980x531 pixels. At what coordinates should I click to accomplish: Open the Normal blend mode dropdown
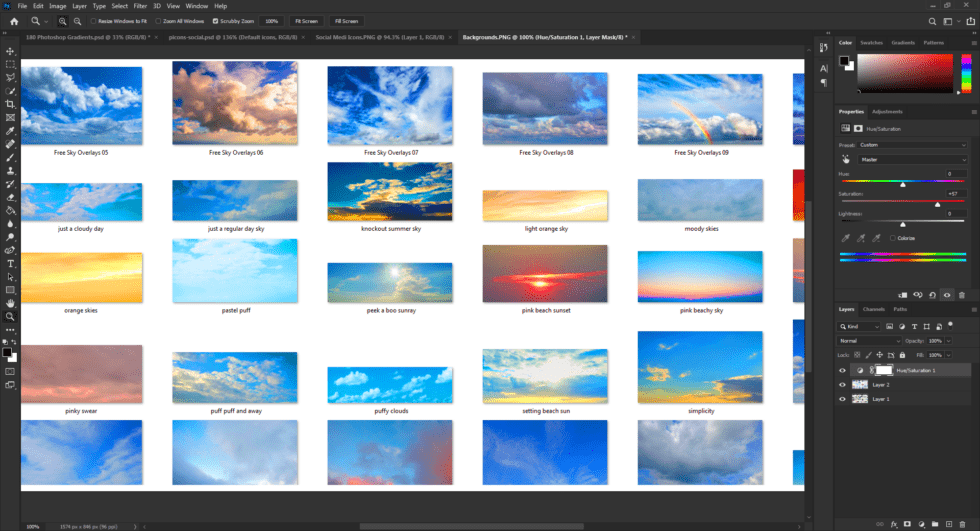870,341
